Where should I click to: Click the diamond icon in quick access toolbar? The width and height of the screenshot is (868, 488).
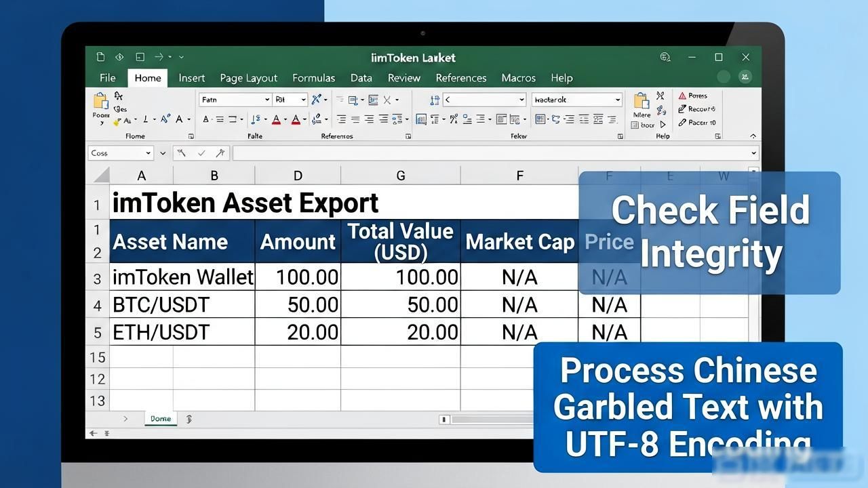[x=119, y=58]
